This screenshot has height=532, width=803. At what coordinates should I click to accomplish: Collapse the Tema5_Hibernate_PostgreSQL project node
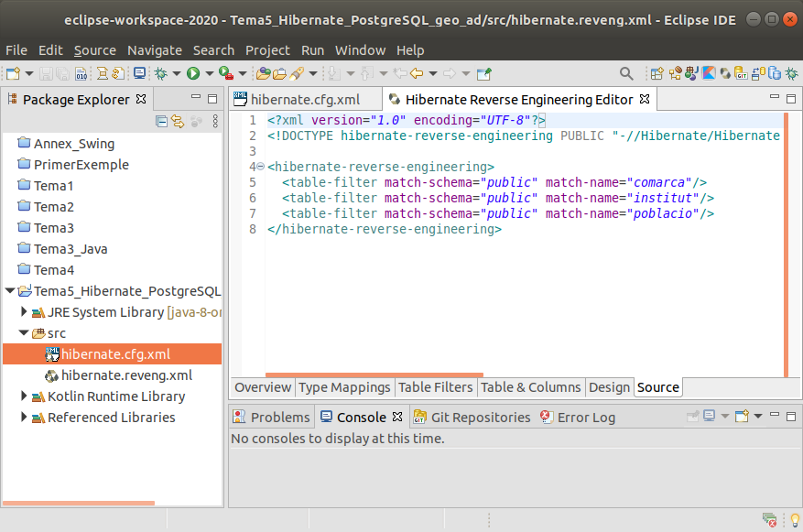tap(10, 291)
